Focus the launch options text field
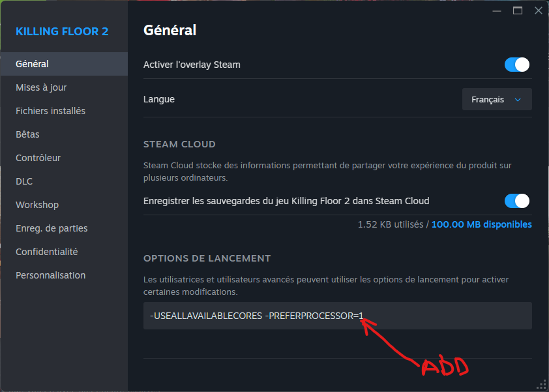 pyautogui.click(x=338, y=316)
